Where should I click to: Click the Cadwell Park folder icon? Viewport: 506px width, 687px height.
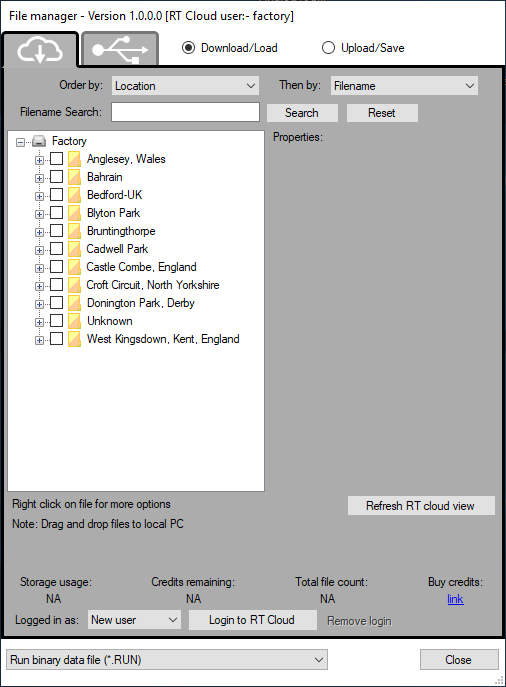click(x=74, y=249)
